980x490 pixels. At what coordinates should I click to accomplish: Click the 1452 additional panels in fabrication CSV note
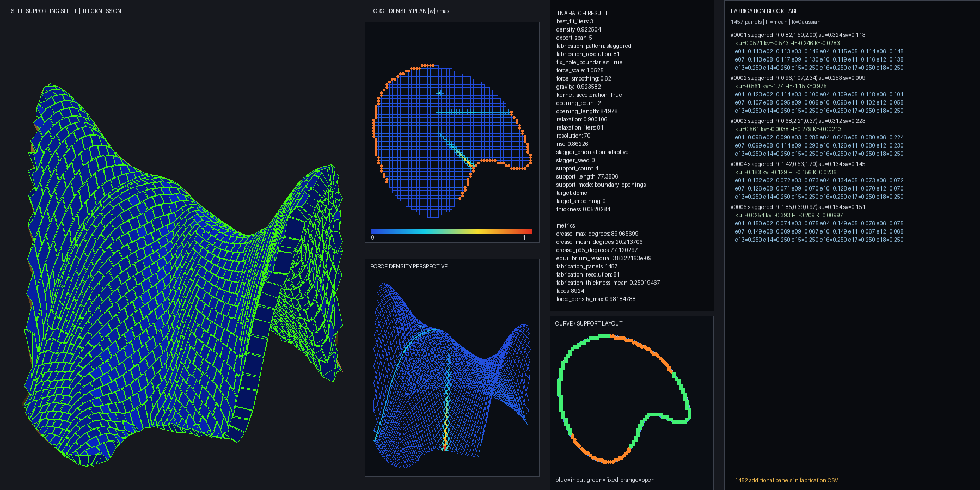[x=785, y=480]
